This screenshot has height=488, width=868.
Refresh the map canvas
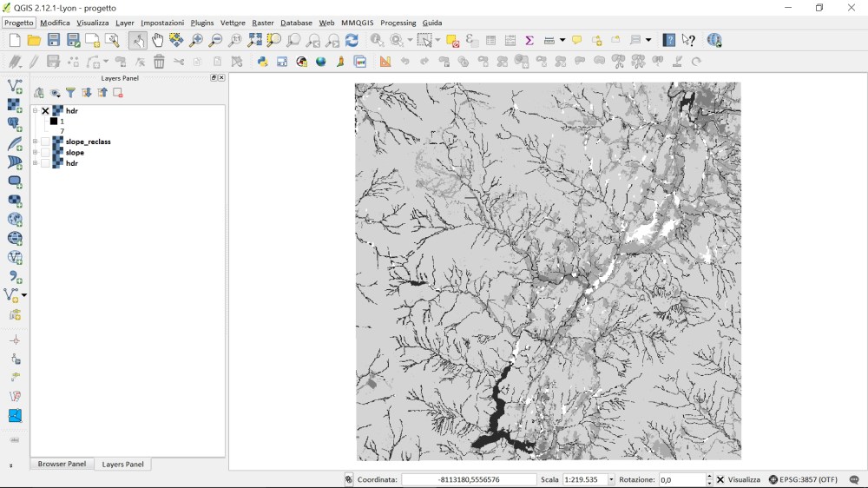(352, 40)
